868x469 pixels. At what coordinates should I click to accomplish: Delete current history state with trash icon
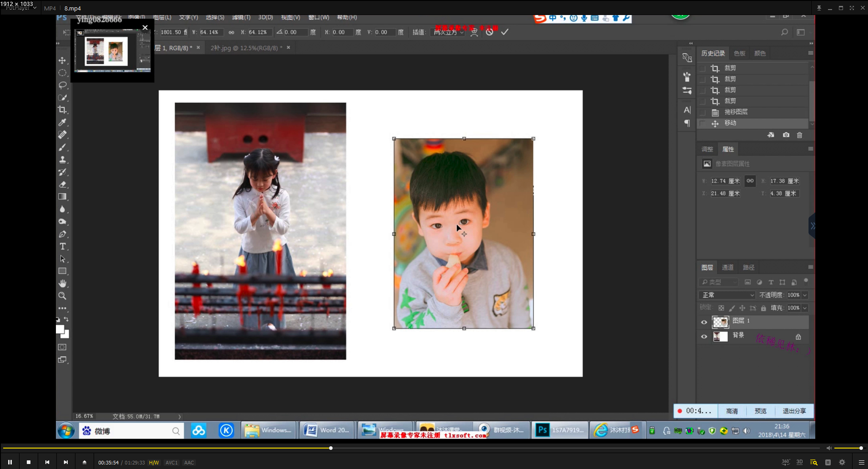(799, 135)
